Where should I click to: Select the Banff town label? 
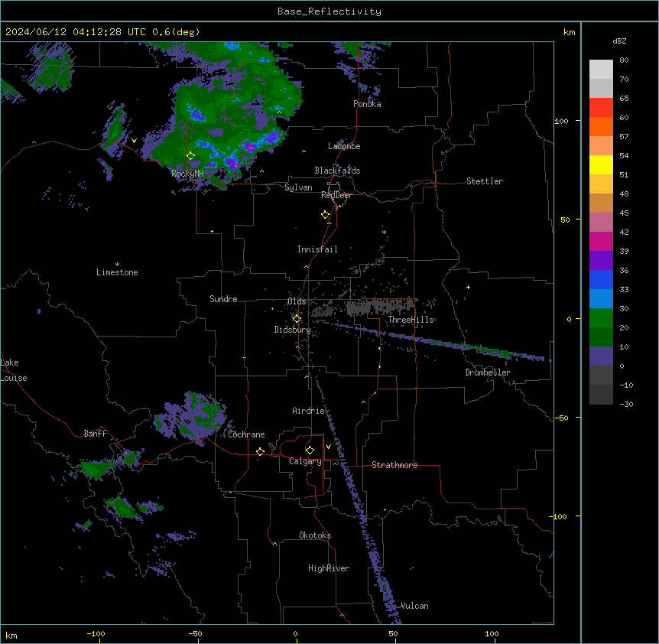coord(95,434)
